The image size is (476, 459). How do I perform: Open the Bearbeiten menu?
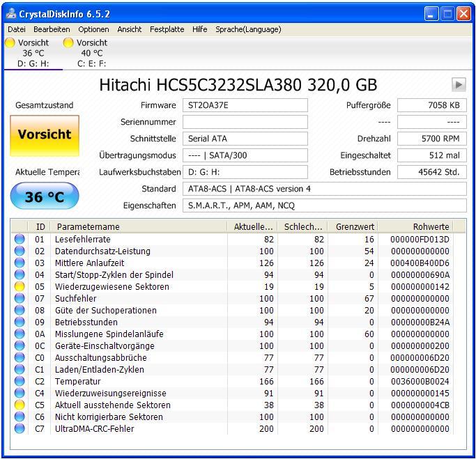coord(52,29)
